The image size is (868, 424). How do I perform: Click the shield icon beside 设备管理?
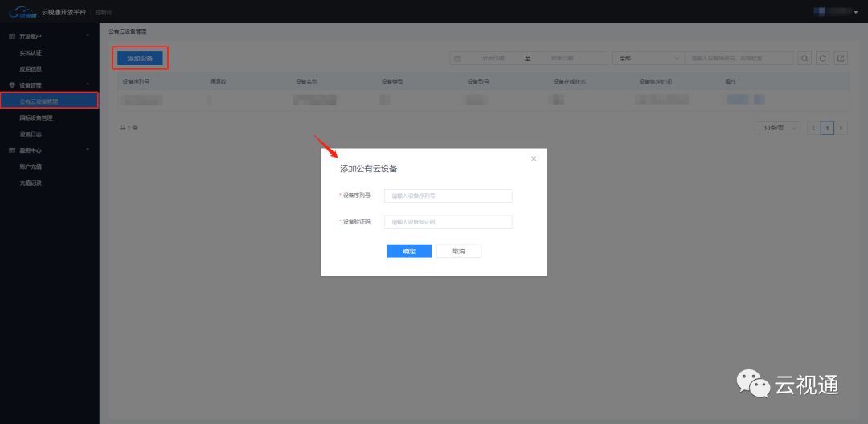click(12, 85)
